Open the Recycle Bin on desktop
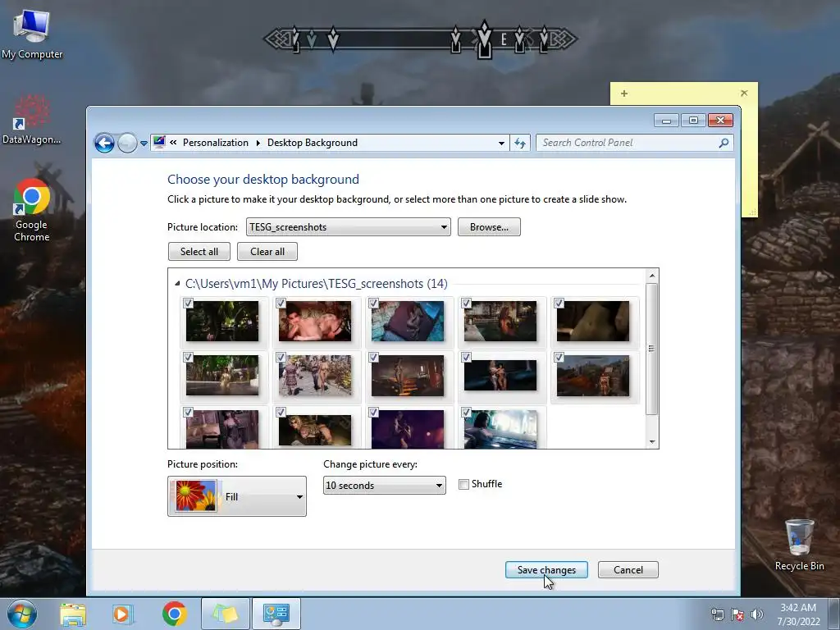This screenshot has width=840, height=630. 799,545
